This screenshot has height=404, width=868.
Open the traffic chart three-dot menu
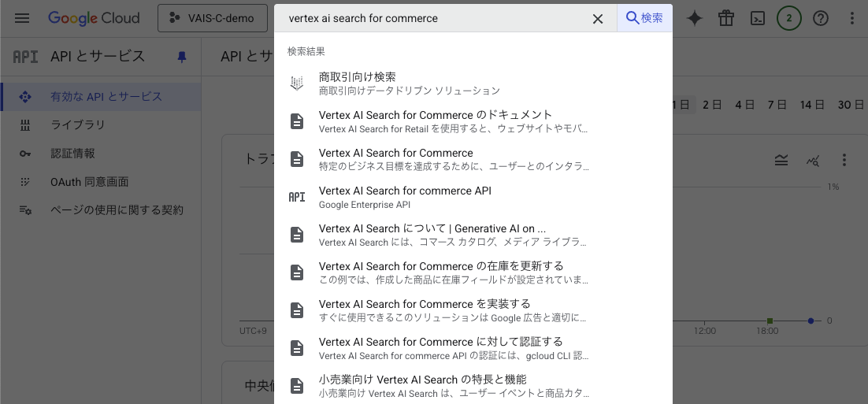pos(844,161)
